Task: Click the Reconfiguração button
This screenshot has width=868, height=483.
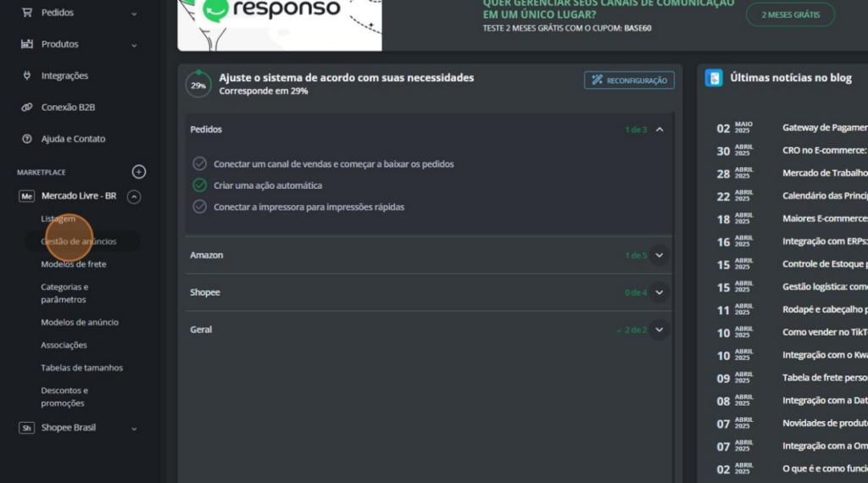Action: (629, 80)
